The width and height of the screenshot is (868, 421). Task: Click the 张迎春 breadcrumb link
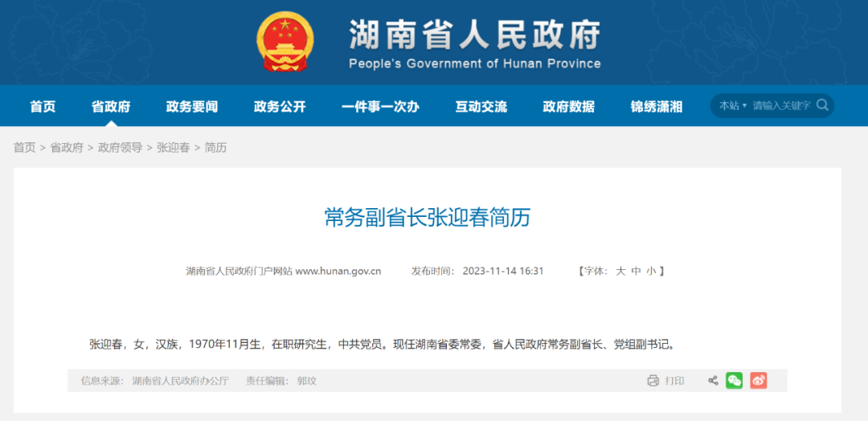coord(174,148)
